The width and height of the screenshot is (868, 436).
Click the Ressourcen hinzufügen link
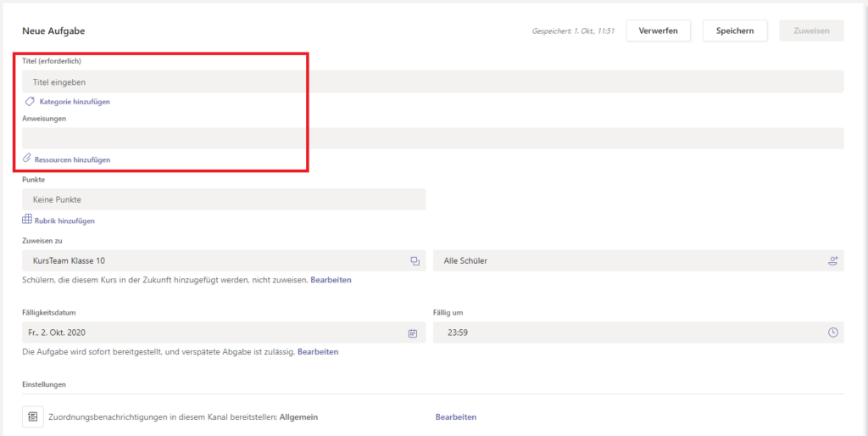coord(72,159)
